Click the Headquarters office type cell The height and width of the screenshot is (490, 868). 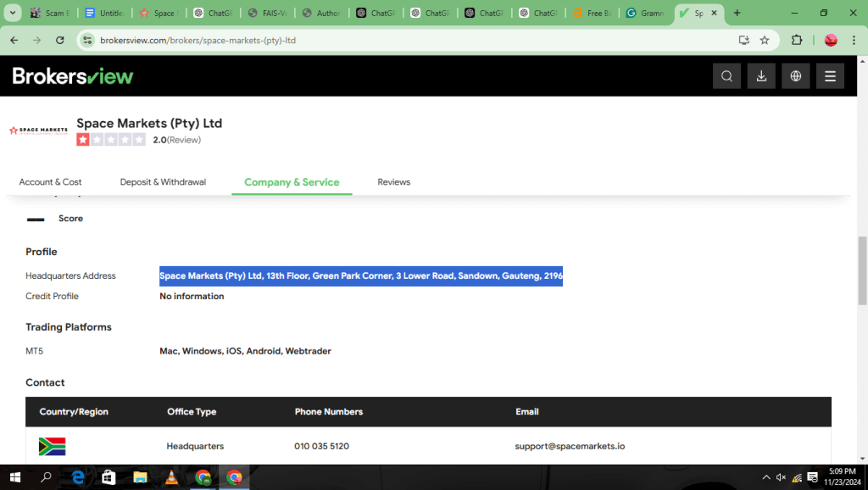(x=195, y=446)
